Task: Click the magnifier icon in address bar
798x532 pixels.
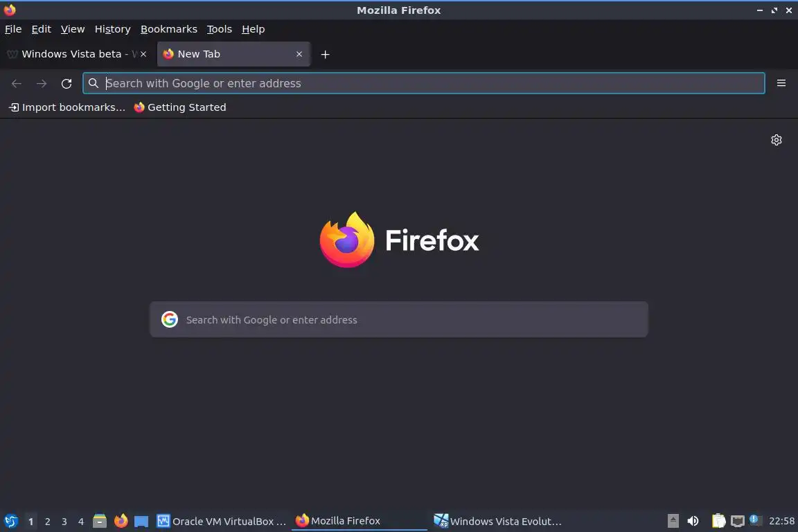Action: [x=93, y=83]
